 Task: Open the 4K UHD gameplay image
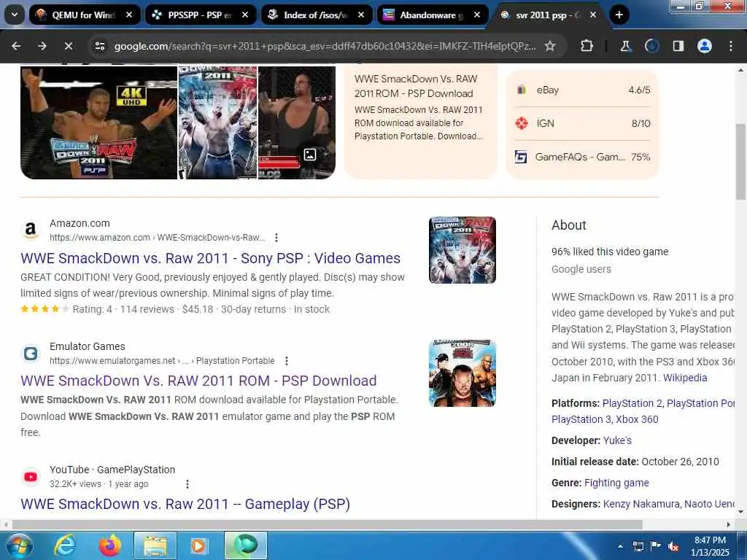(x=99, y=122)
